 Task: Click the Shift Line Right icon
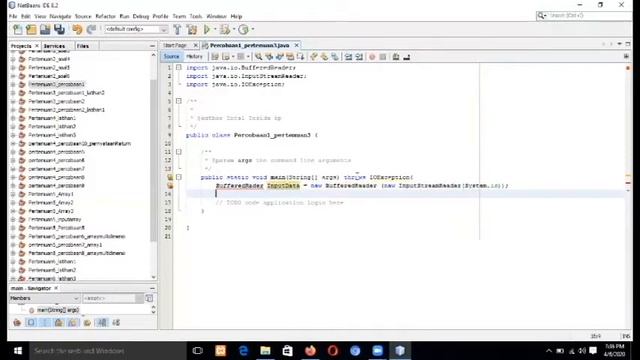[x=359, y=57]
